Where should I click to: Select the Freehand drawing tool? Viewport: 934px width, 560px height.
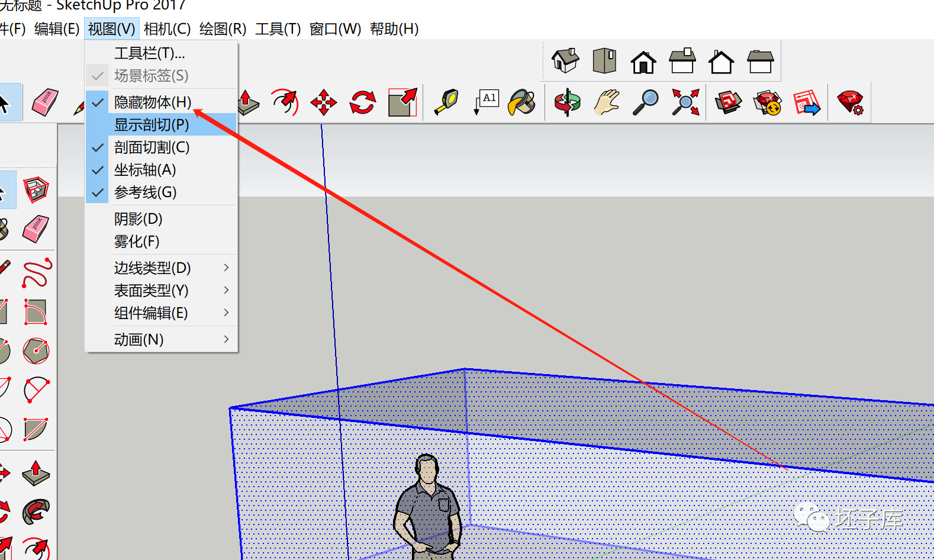click(37, 273)
